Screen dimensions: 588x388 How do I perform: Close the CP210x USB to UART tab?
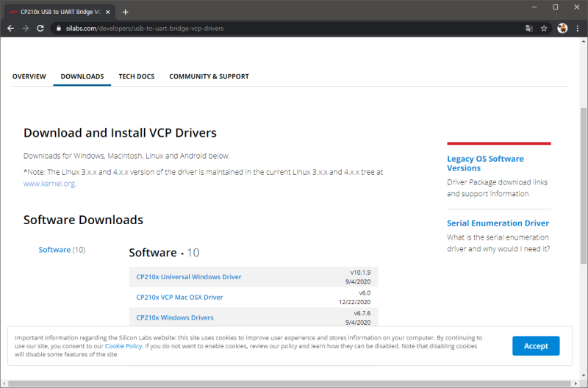coord(107,12)
